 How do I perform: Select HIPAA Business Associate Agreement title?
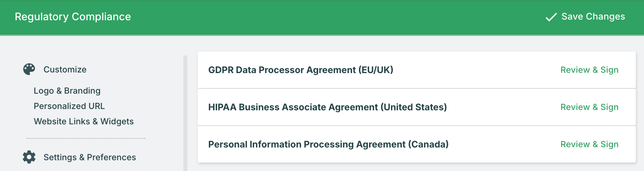coord(327,107)
